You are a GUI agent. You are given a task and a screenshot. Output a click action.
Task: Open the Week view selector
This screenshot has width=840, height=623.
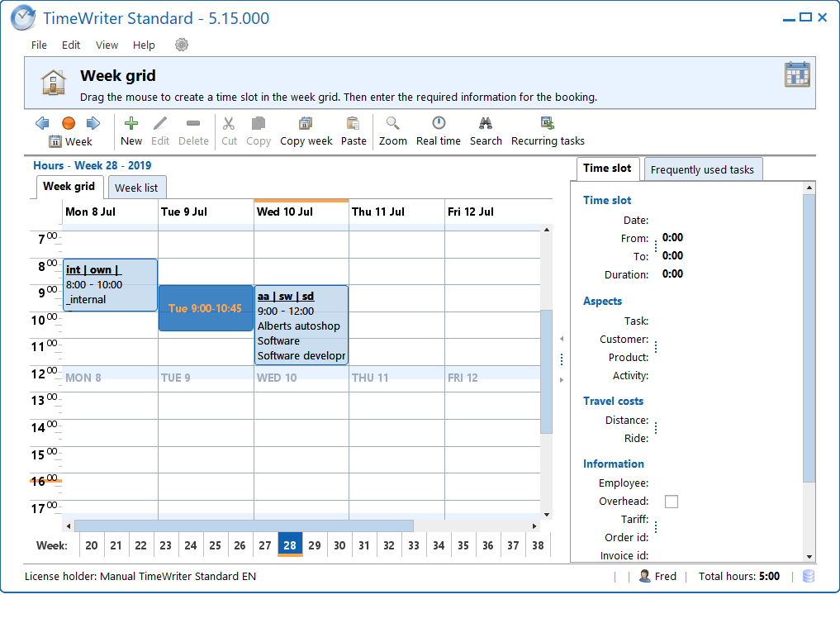point(70,141)
